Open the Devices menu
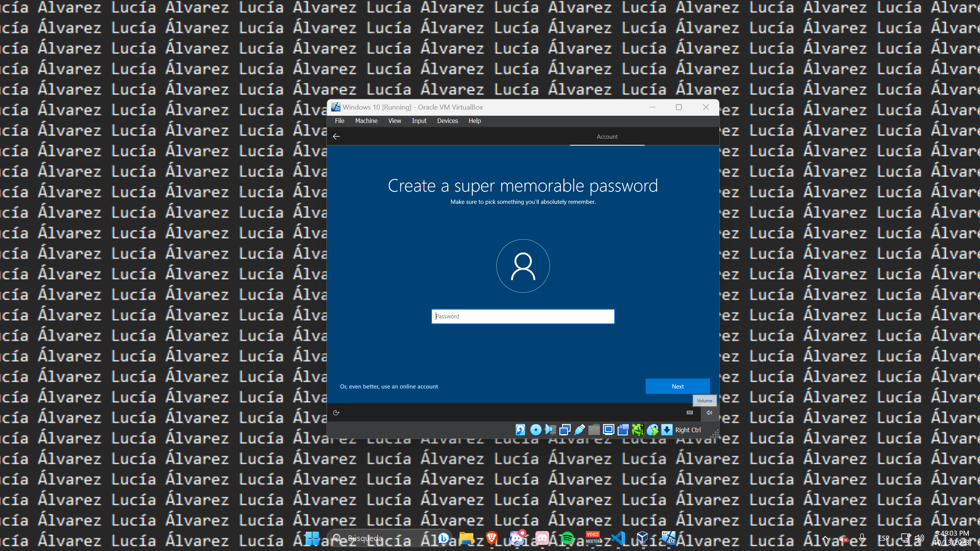 coord(447,121)
